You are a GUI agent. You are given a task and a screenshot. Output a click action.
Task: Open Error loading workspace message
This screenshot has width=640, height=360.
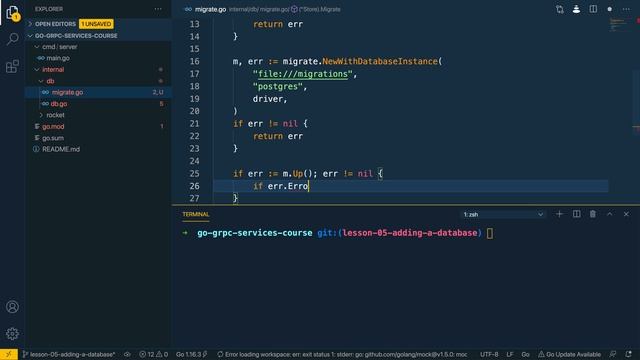pos(342,354)
